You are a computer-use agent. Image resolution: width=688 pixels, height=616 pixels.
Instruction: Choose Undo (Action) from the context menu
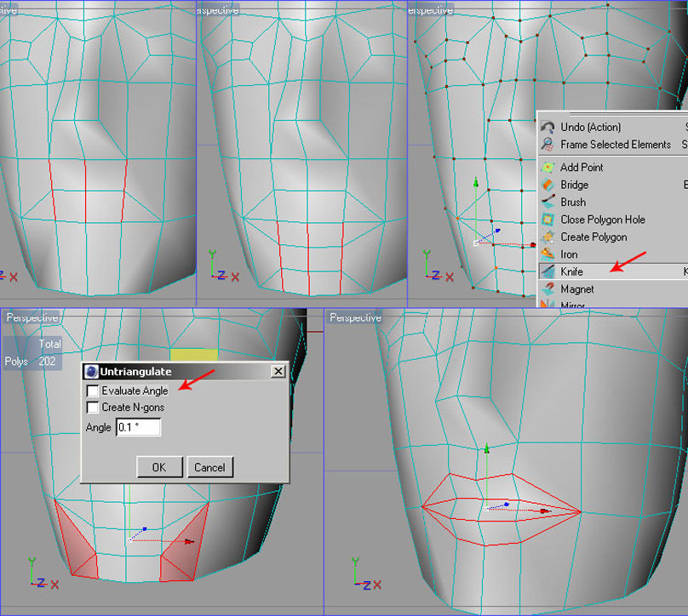[590, 127]
